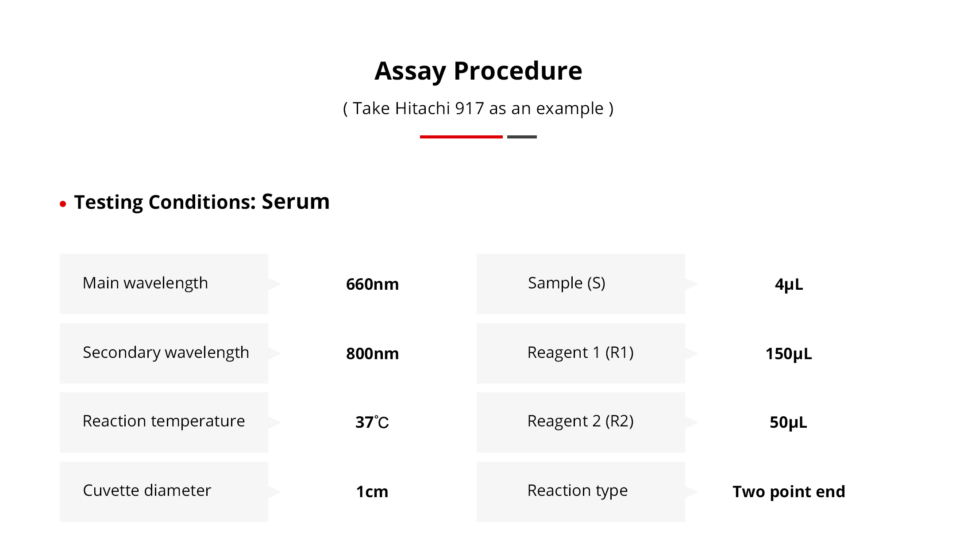Click the red bullet before Testing Conditions

[x=63, y=204]
